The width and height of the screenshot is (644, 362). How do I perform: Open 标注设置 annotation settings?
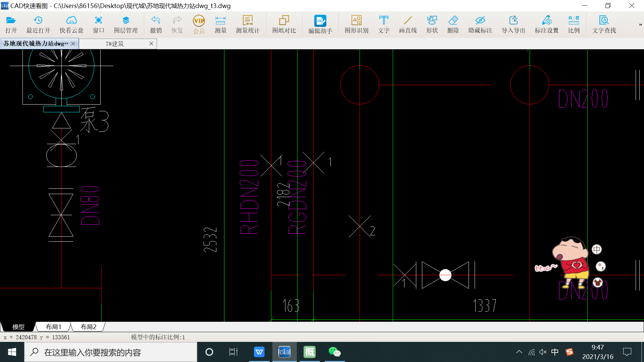[x=547, y=25]
